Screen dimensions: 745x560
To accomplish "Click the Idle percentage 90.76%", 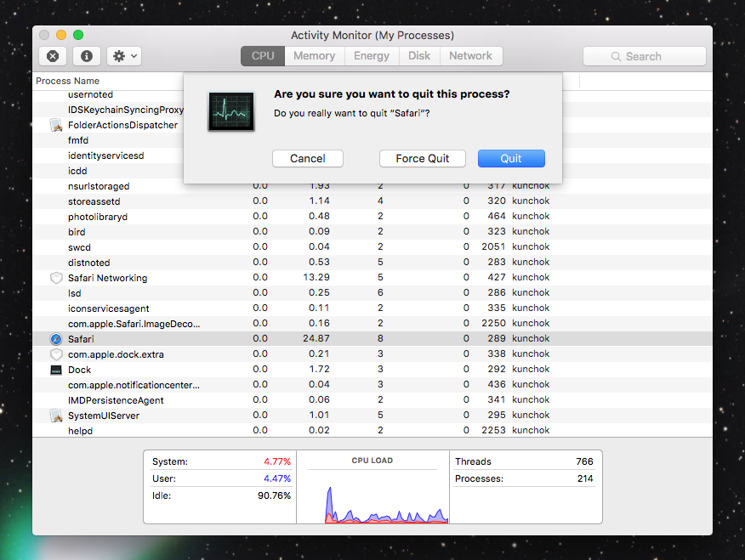I will tap(274, 495).
